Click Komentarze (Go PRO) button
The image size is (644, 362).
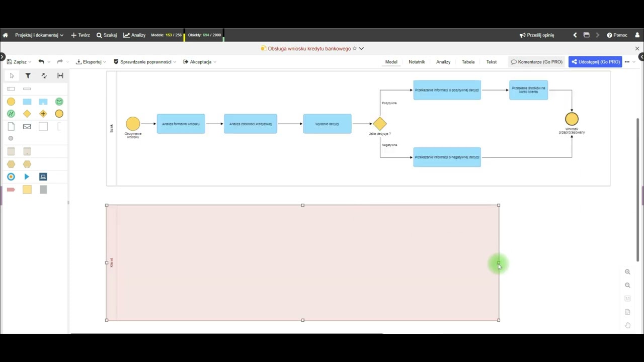tap(536, 62)
